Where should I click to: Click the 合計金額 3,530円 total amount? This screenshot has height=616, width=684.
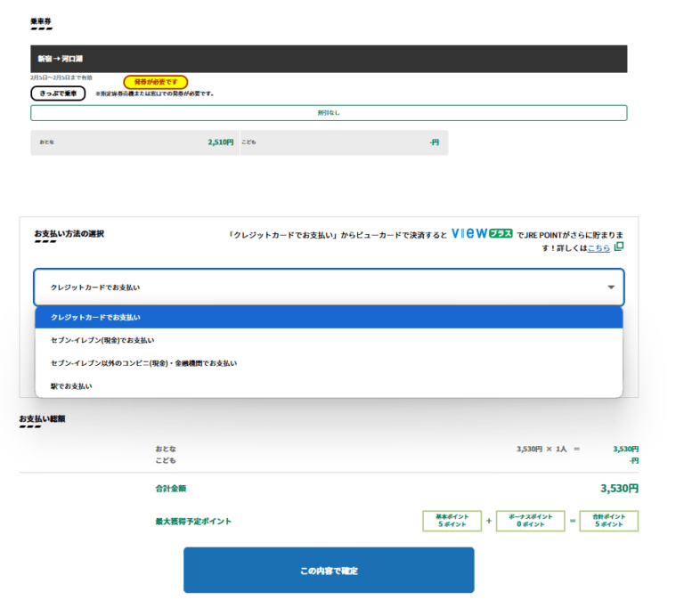coord(619,488)
